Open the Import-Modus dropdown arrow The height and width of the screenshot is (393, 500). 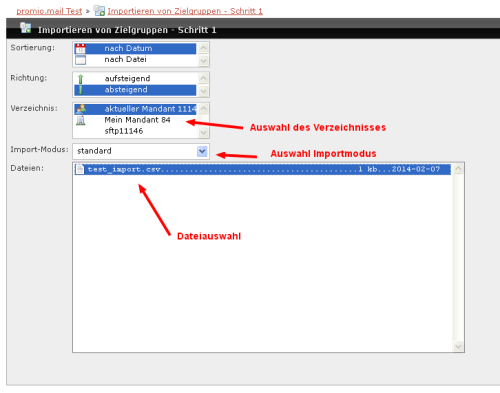click(x=202, y=151)
